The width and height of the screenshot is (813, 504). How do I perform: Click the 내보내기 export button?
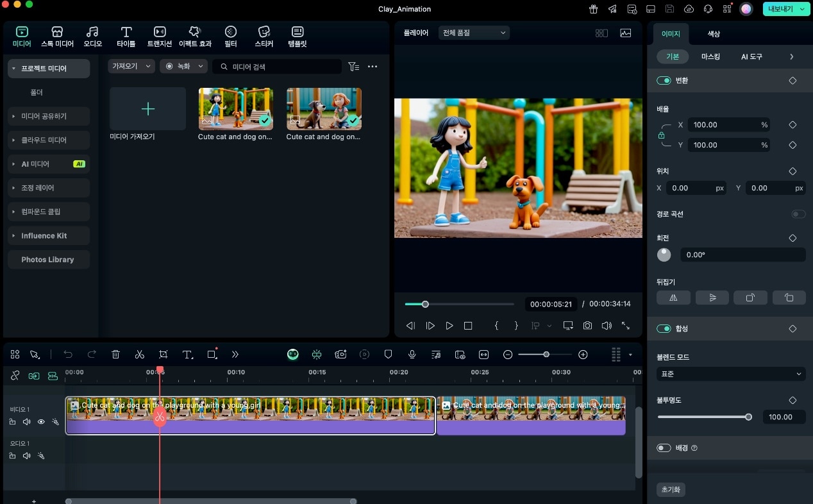click(x=785, y=9)
